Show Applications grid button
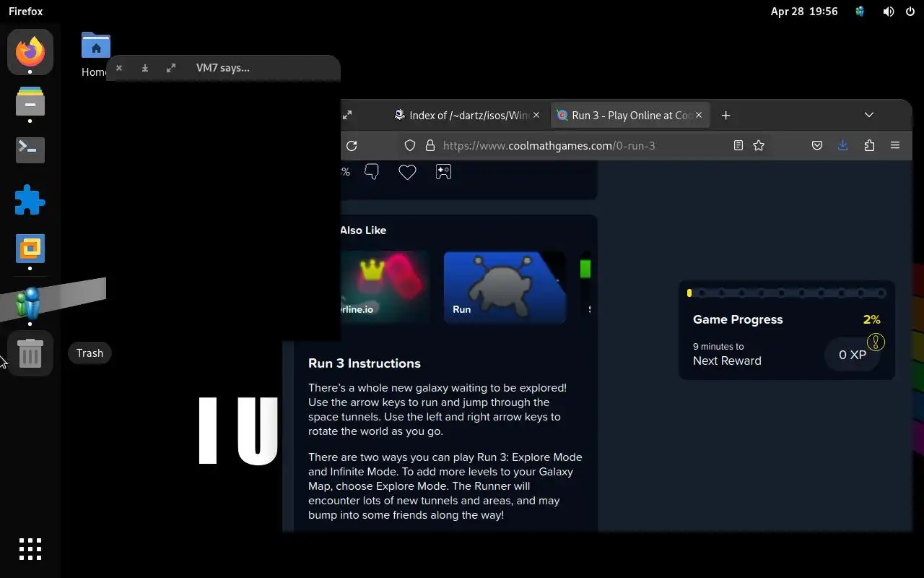924x578 pixels. click(x=30, y=549)
